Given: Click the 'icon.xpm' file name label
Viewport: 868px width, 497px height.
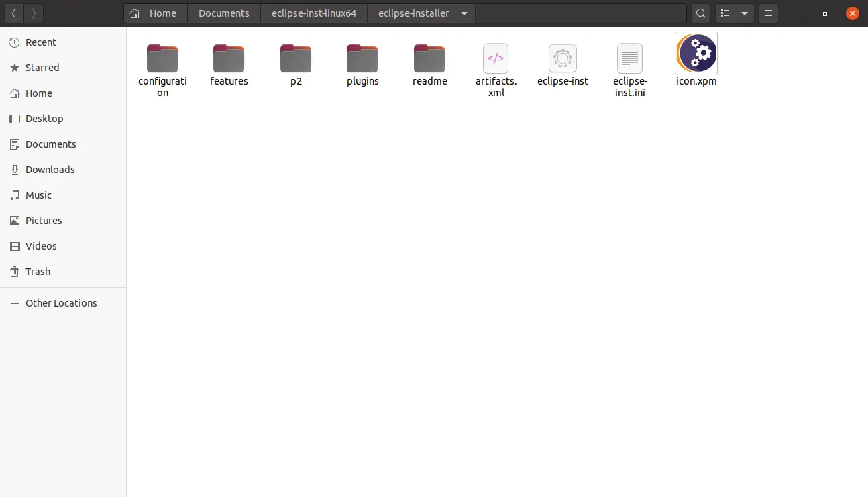Looking at the screenshot, I should 696,81.
